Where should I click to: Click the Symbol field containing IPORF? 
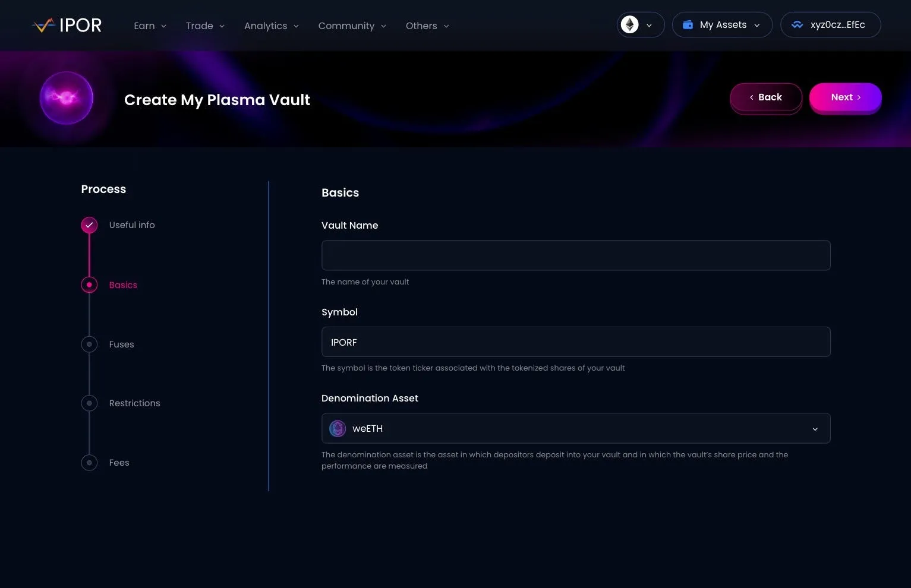coord(576,342)
